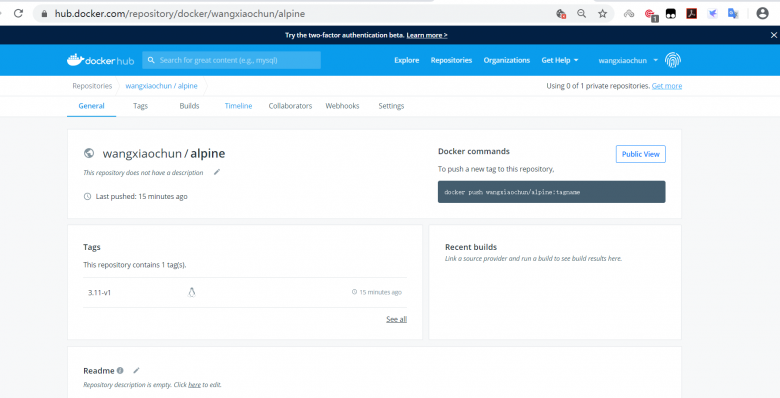
Task: Click the Readme info icon
Action: 120,370
